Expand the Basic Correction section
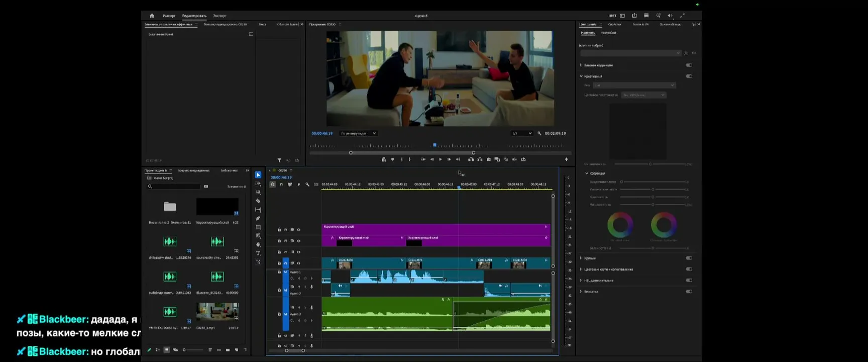The height and width of the screenshot is (362, 868). pos(581,65)
